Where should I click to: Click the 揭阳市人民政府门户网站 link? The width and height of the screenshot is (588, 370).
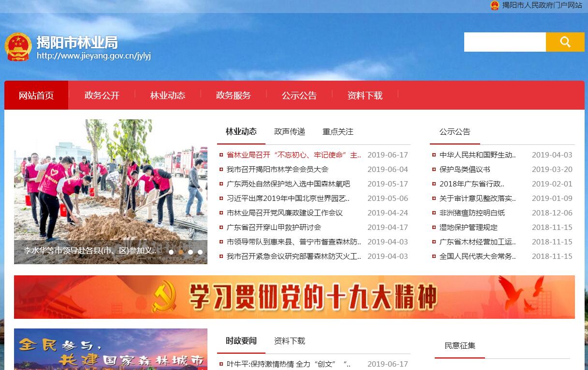click(x=542, y=5)
